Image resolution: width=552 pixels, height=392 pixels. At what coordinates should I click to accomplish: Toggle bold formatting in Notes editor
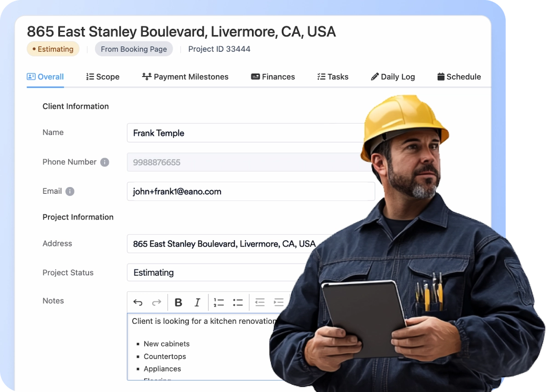[178, 302]
